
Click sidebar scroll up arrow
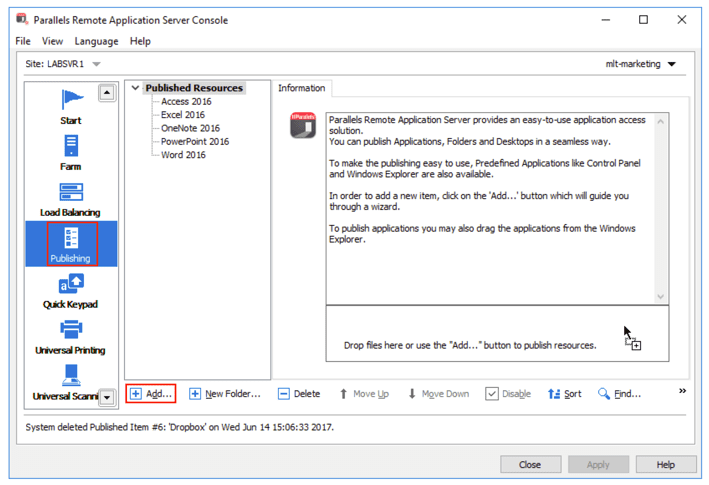[x=107, y=93]
